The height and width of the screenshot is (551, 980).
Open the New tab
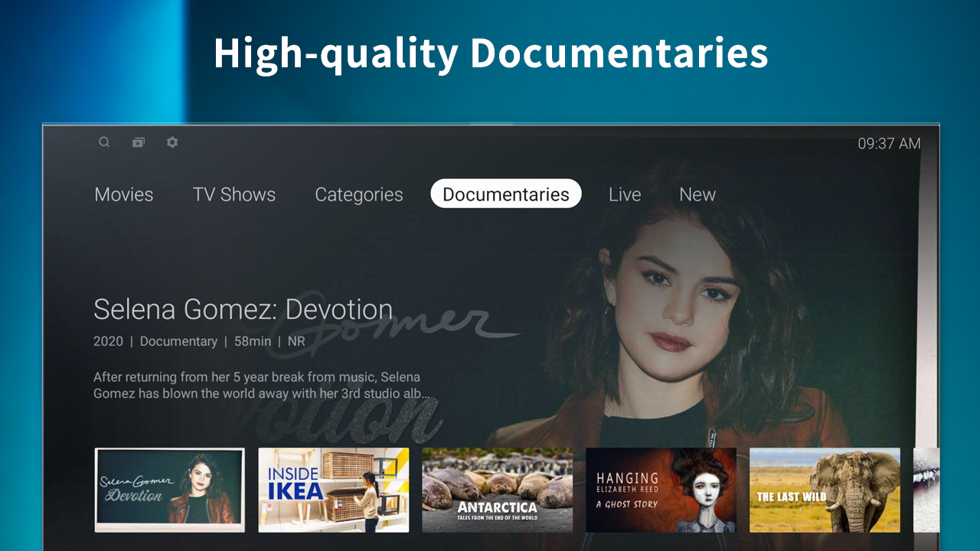tap(697, 194)
